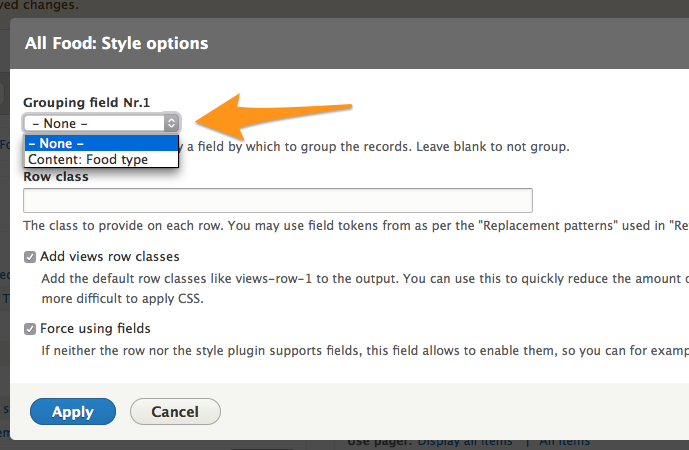
Task: Click the "Row class" field label
Action: pos(56,177)
